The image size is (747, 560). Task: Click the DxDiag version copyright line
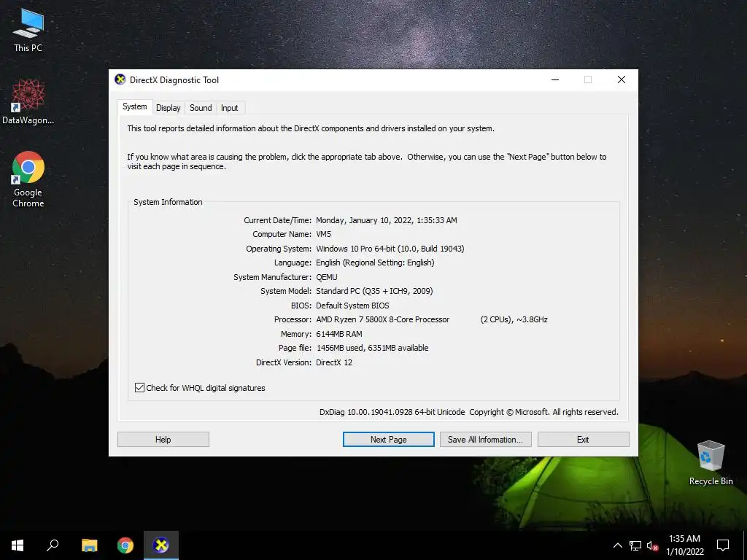click(x=469, y=412)
